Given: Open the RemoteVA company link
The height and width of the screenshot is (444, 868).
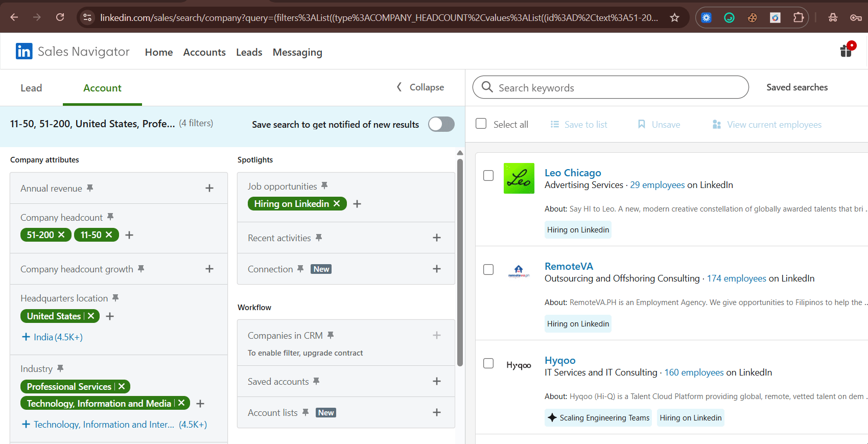Looking at the screenshot, I should pyautogui.click(x=569, y=266).
